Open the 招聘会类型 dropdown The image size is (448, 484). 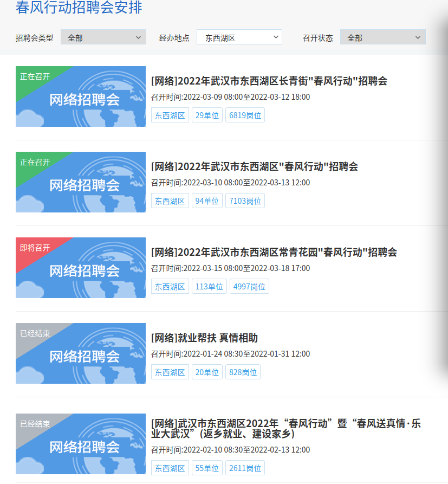(103, 37)
